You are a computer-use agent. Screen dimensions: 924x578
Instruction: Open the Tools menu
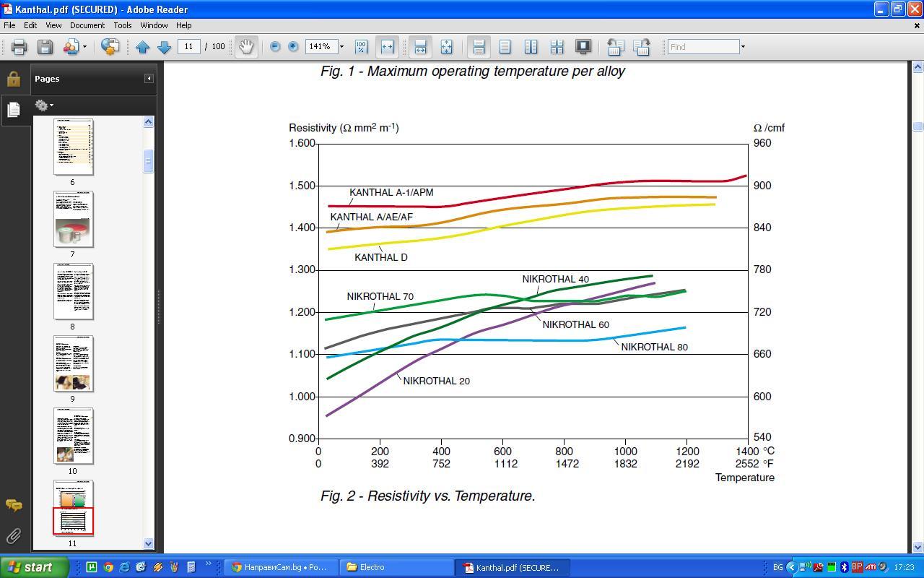122,25
